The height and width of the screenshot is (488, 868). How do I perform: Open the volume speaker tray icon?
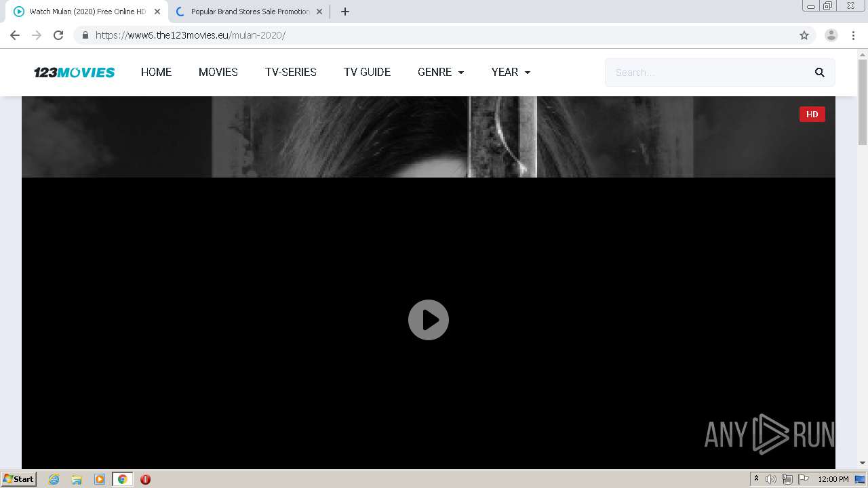771,479
